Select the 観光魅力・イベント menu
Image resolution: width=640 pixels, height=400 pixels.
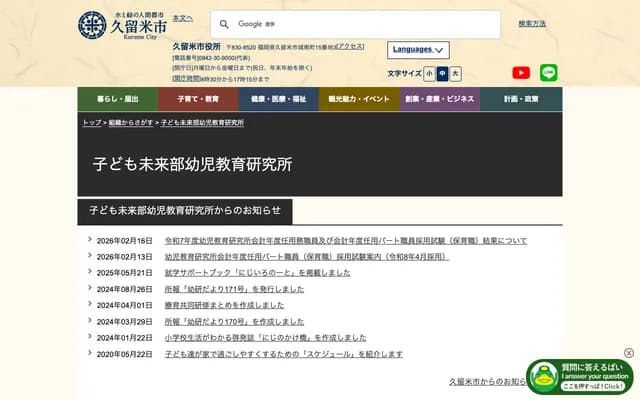(359, 99)
